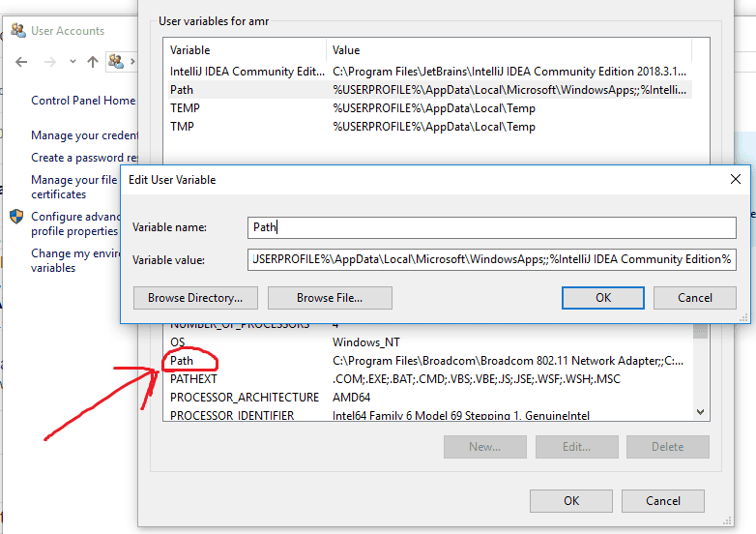Click the Variable column header in user variables
The image size is (756, 534).
[245, 49]
